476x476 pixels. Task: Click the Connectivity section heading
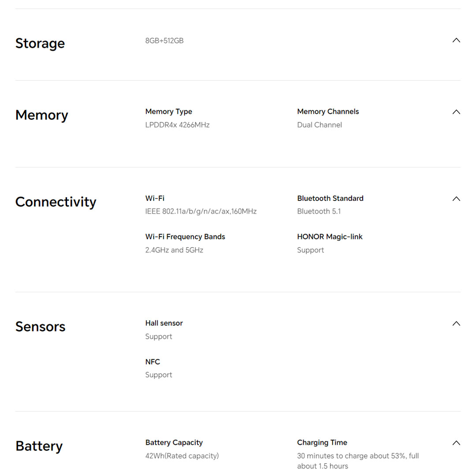pyautogui.click(x=56, y=202)
